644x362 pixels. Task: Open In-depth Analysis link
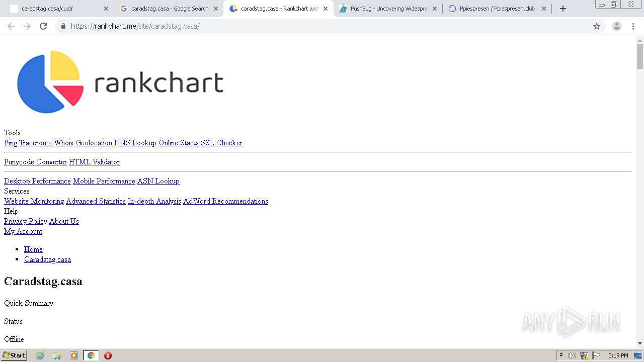pyautogui.click(x=154, y=201)
